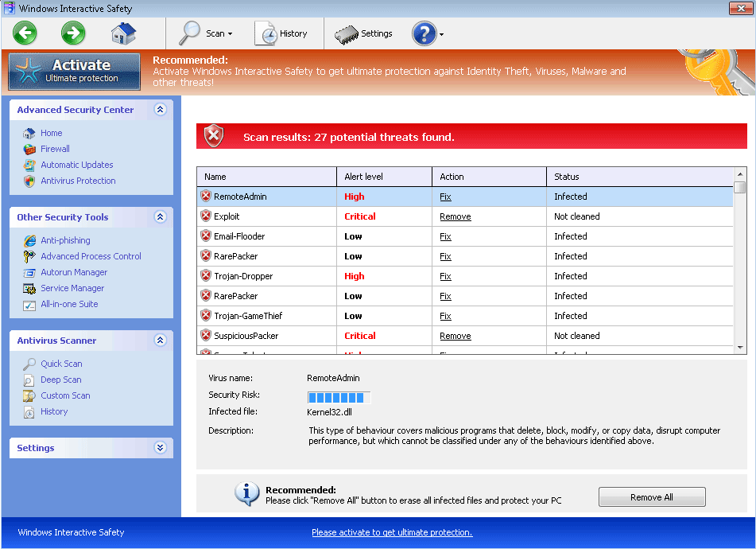The image size is (756, 549).
Task: Open the Scan dropdown menu
Action: click(x=206, y=33)
